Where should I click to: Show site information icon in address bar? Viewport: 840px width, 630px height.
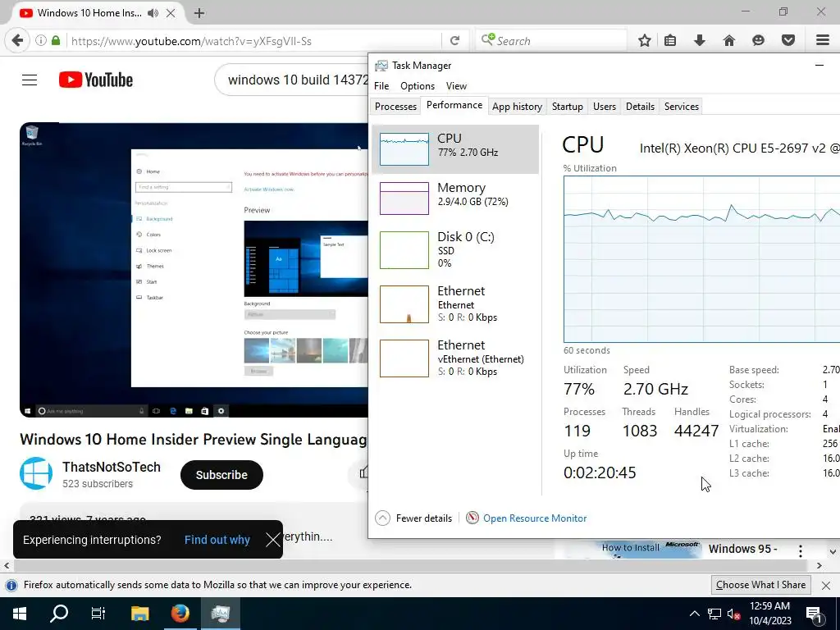click(x=41, y=41)
